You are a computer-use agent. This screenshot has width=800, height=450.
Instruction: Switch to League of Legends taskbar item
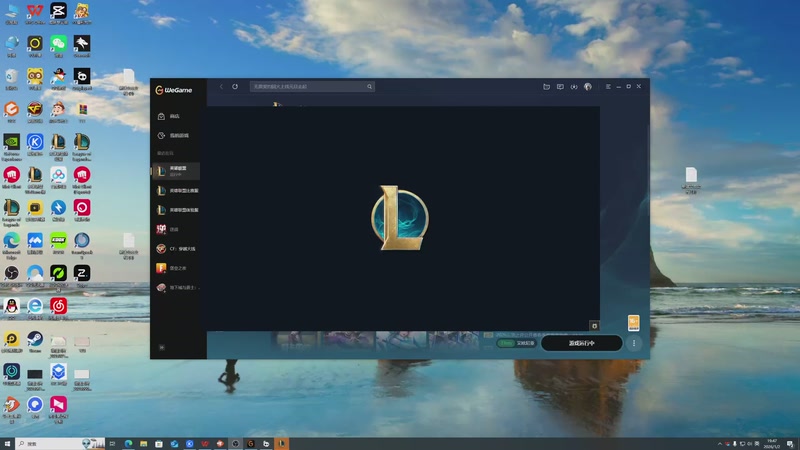[x=281, y=444]
